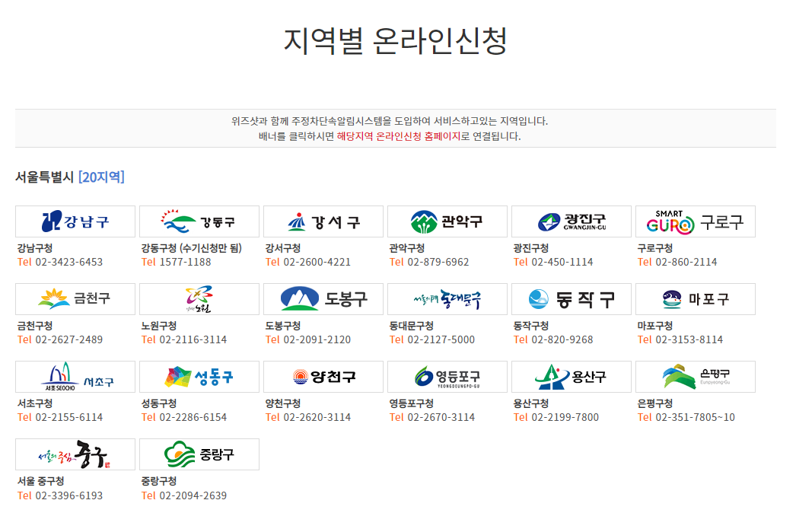Click phone number 02-2155-6114
796x532 pixels.
coord(69,418)
